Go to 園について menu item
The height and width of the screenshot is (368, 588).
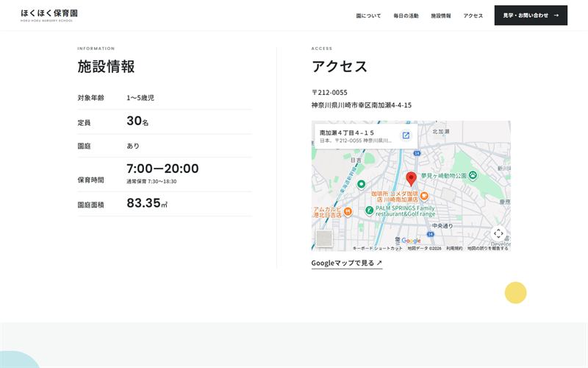pyautogui.click(x=368, y=15)
